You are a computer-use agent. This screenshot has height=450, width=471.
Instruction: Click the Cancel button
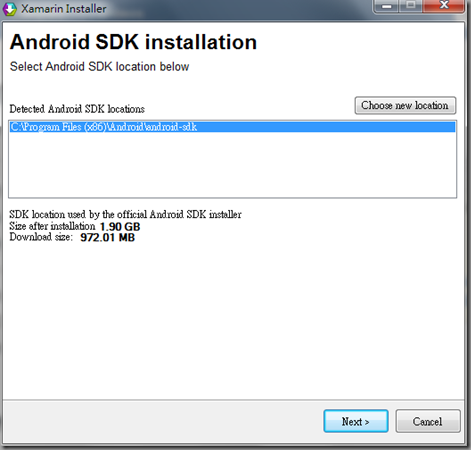(428, 421)
